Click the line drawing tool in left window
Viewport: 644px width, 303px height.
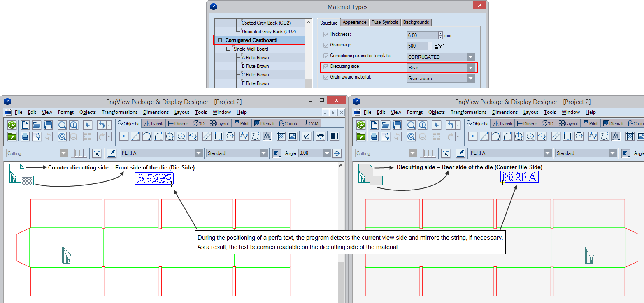click(135, 136)
